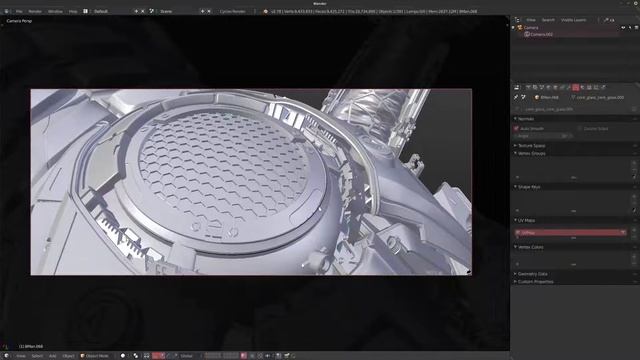The height and width of the screenshot is (360, 640).
Task: Open the 3D viewport Add menu
Action: point(53,356)
